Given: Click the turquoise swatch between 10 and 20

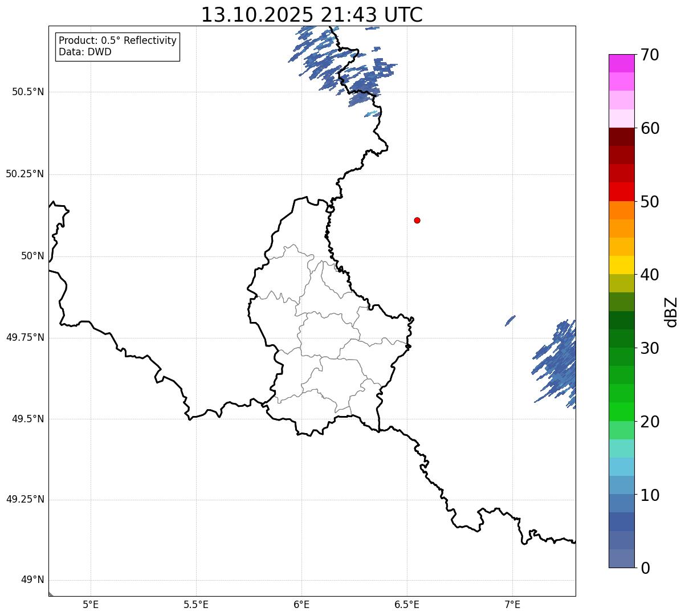Looking at the screenshot, I should [x=622, y=448].
